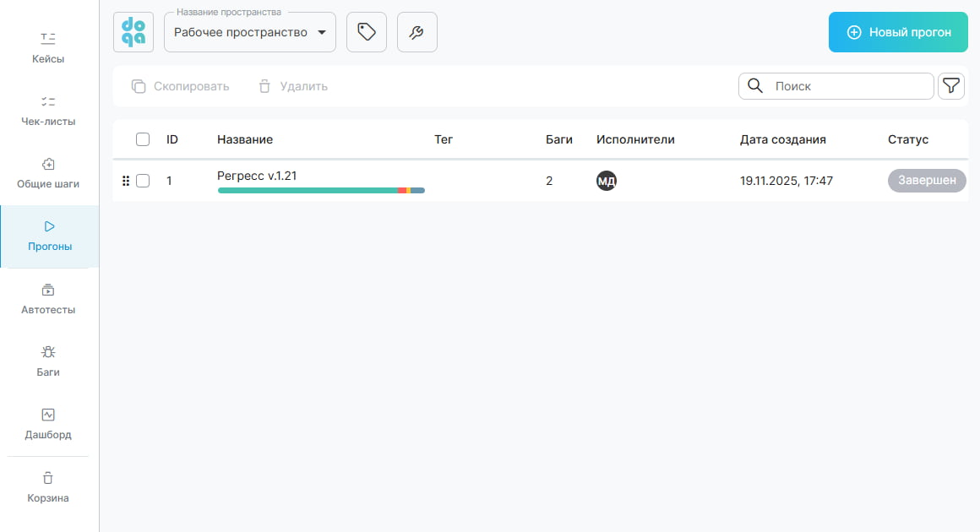Switch to Кейсы section
Viewport: 980px width, 532px height.
(48, 47)
